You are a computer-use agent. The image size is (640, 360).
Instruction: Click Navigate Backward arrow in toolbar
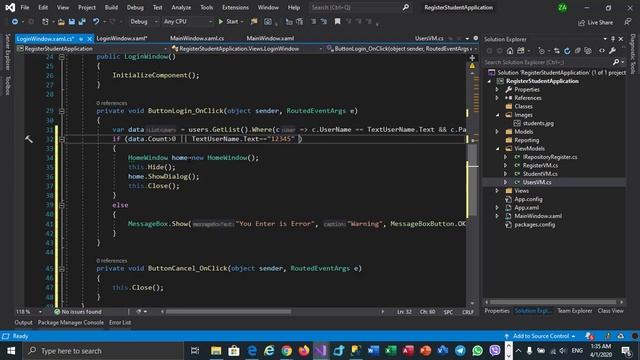point(15,22)
